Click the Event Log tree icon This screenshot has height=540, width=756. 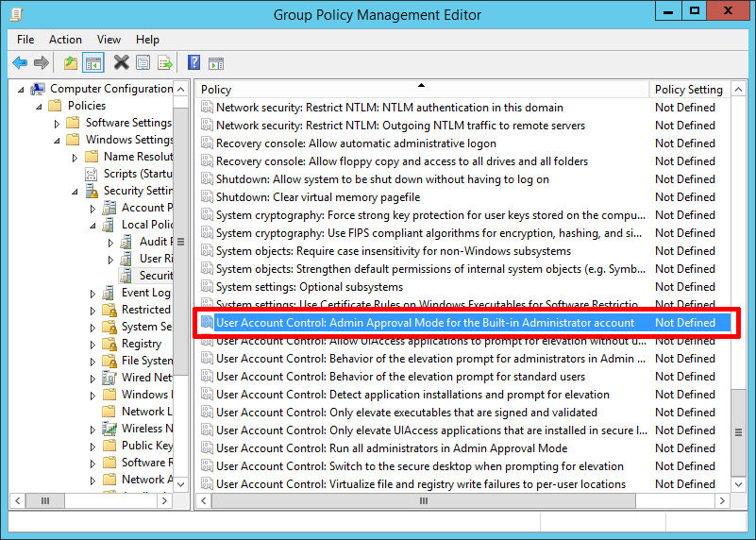pyautogui.click(x=109, y=293)
